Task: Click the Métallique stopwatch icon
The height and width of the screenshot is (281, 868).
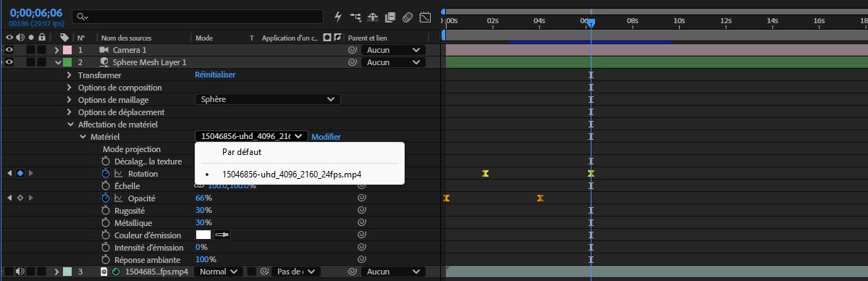Action: (x=106, y=223)
